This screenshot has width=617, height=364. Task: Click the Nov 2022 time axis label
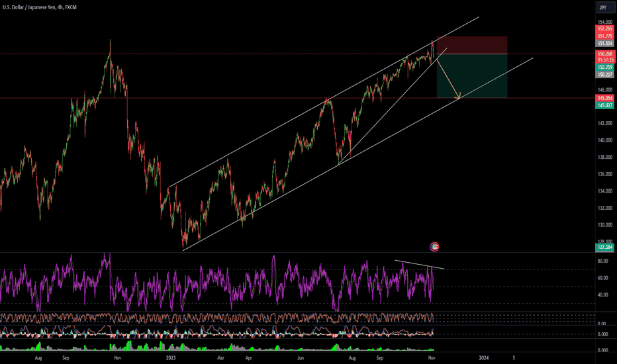[117, 357]
